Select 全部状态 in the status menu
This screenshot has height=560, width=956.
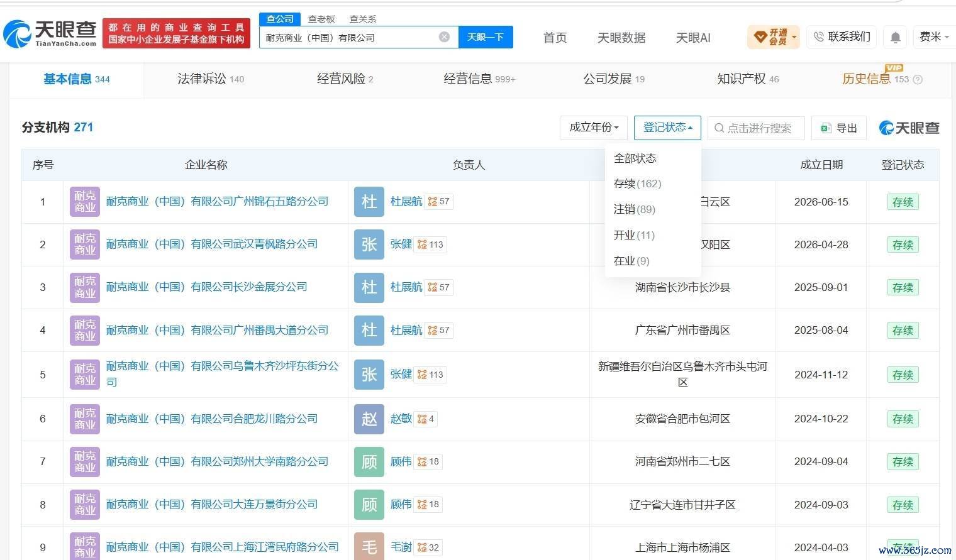[x=635, y=158]
